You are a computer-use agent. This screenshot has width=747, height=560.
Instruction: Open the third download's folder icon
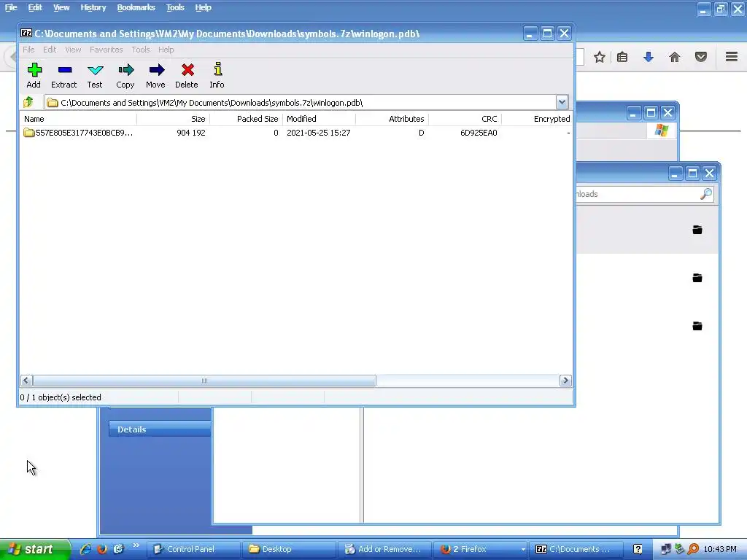(697, 326)
